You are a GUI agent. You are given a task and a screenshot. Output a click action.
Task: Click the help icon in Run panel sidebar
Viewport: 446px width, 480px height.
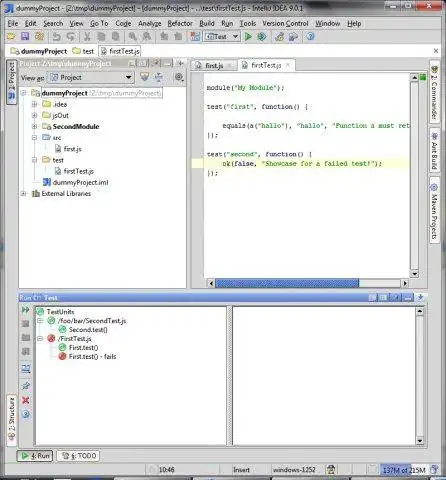click(26, 414)
